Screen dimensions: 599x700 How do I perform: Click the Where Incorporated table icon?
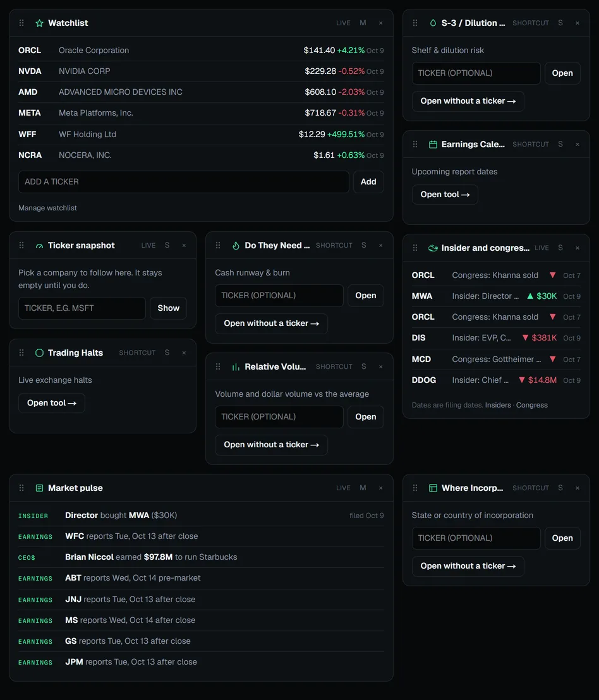[433, 488]
